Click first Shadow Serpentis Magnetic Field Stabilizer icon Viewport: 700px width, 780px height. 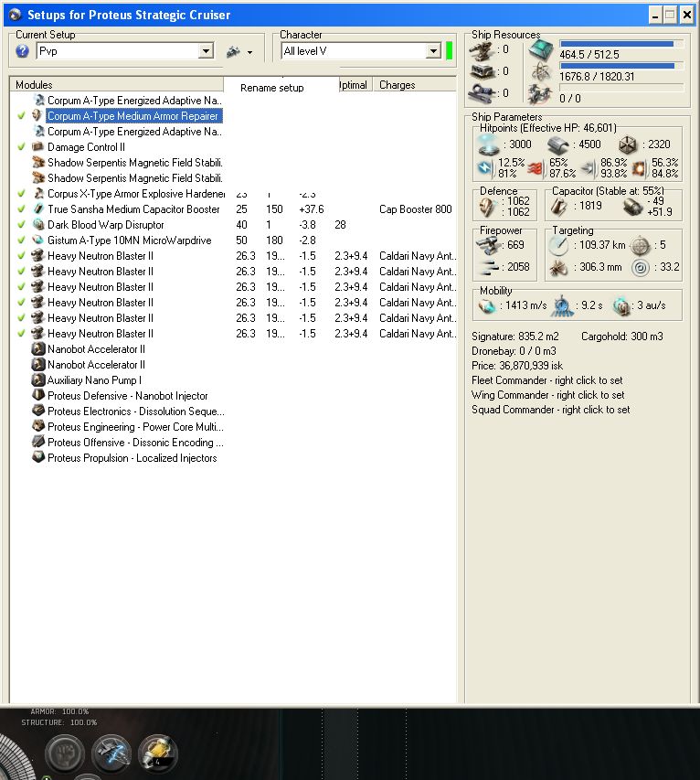(37, 162)
